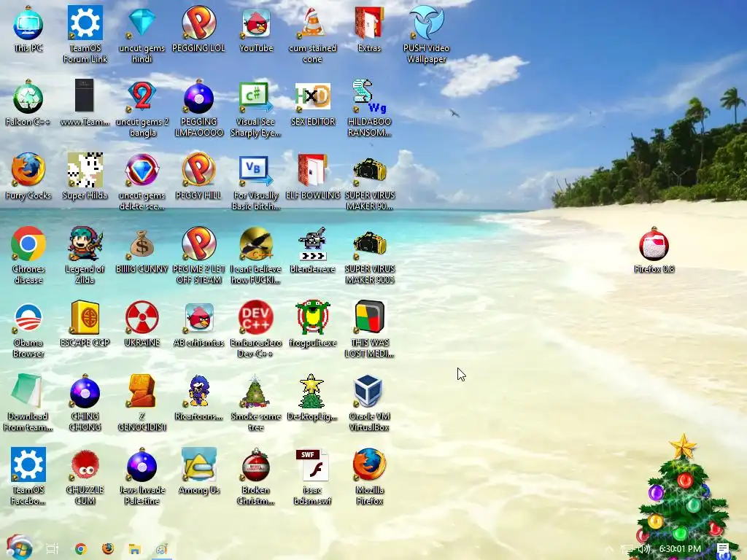Open the Firefox 0.8 ornament icon

(654, 250)
